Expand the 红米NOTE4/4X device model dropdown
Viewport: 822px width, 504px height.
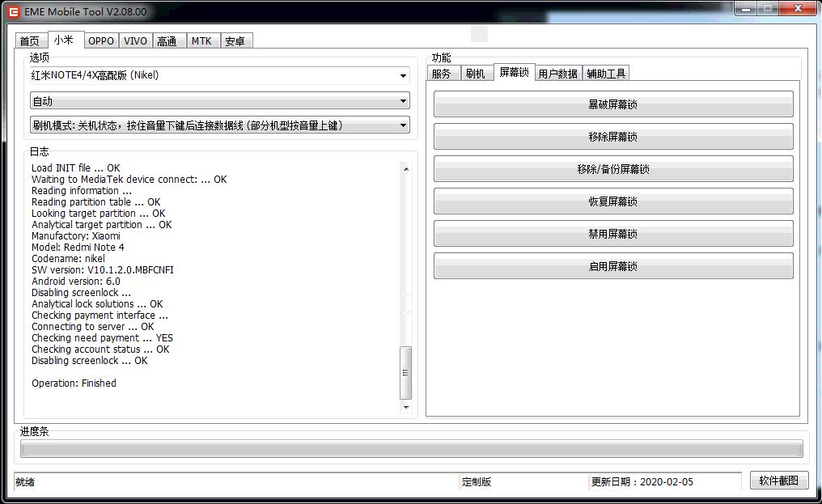point(219,75)
